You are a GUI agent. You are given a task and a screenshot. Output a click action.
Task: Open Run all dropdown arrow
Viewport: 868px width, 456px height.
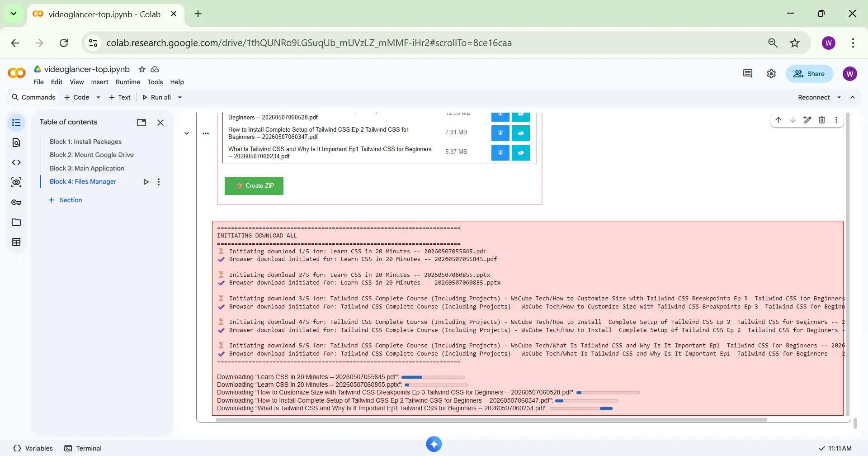click(x=180, y=97)
